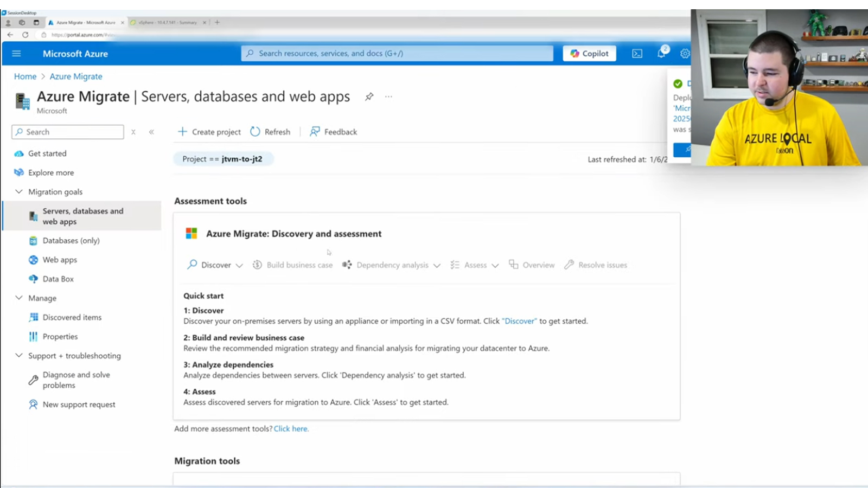This screenshot has height=488, width=868.
Task: Collapse the Manage section
Action: coord(19,298)
